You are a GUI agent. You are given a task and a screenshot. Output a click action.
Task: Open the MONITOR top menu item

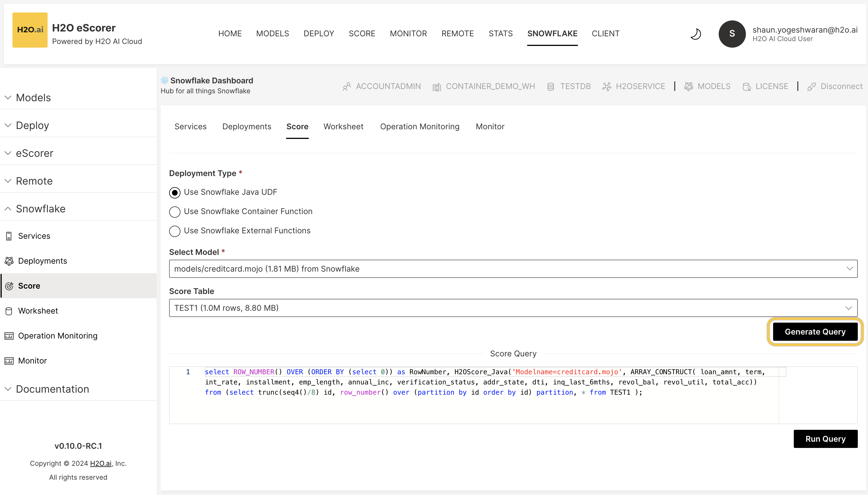408,34
